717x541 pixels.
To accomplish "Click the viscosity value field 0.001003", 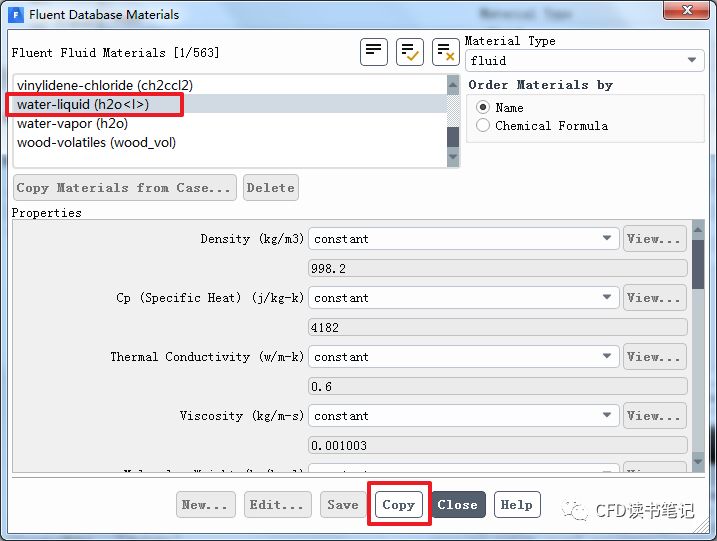I will [x=498, y=445].
